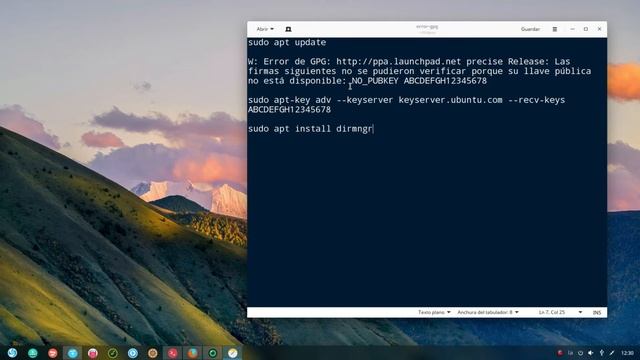The width and height of the screenshot is (640, 360).
Task: Open the active white-yellow editor taskbar icon
Action: pyautogui.click(x=233, y=353)
